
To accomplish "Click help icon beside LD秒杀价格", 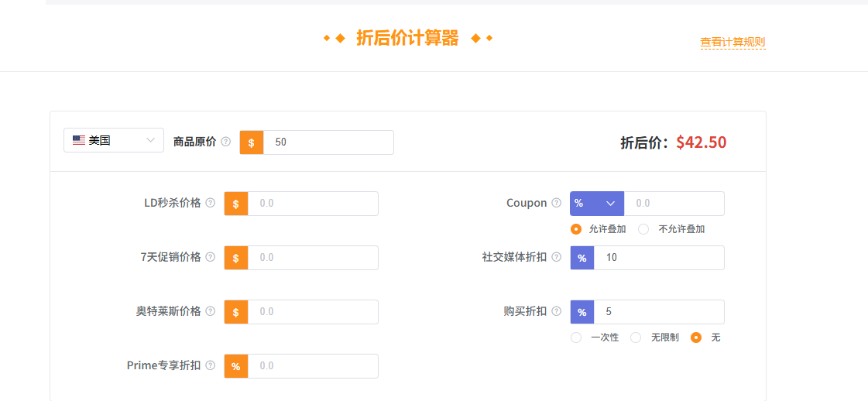I will [210, 203].
